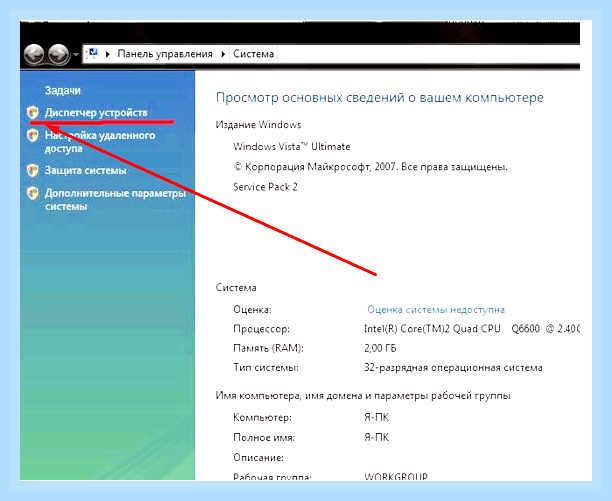This screenshot has width=612, height=501.
Task: Click Корпорация Майкрософт copyright line
Action: (x=370, y=167)
